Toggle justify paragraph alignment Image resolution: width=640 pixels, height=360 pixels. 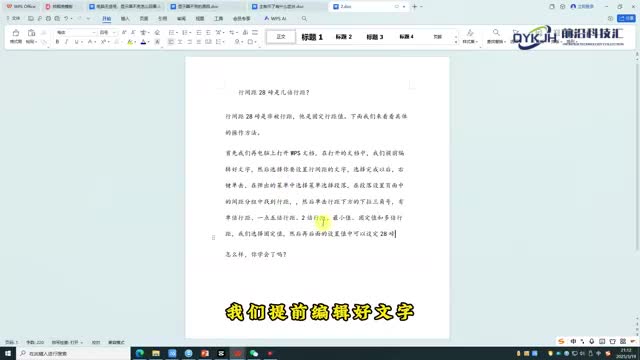[x=199, y=42]
